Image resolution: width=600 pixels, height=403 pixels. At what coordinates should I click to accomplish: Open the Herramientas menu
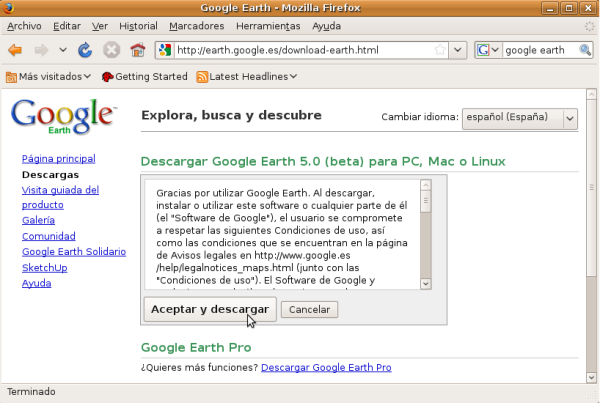268,24
